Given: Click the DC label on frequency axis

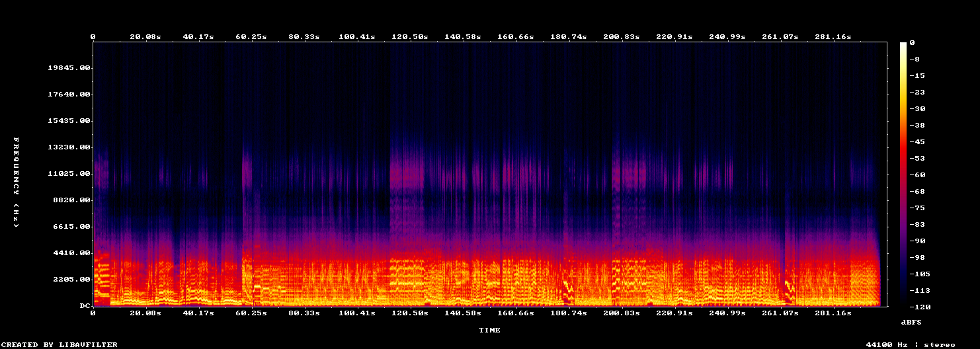Looking at the screenshot, I should point(85,306).
